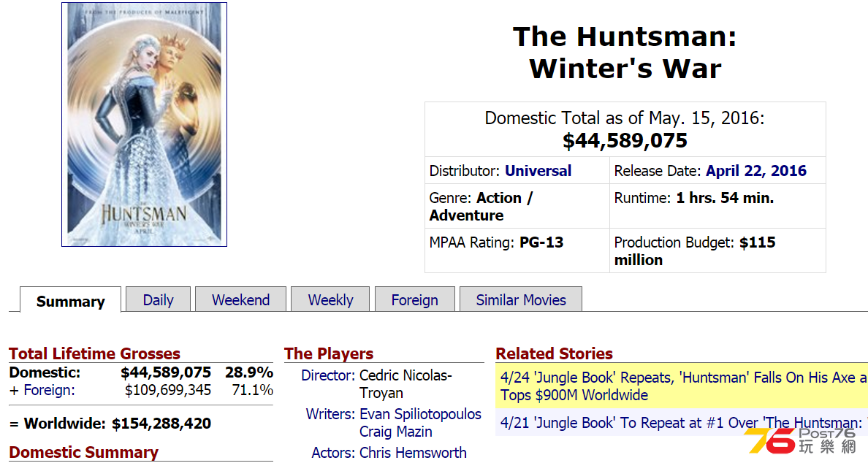Screen dimensions: 868x463
Task: Click the Actors label link
Action: click(333, 453)
